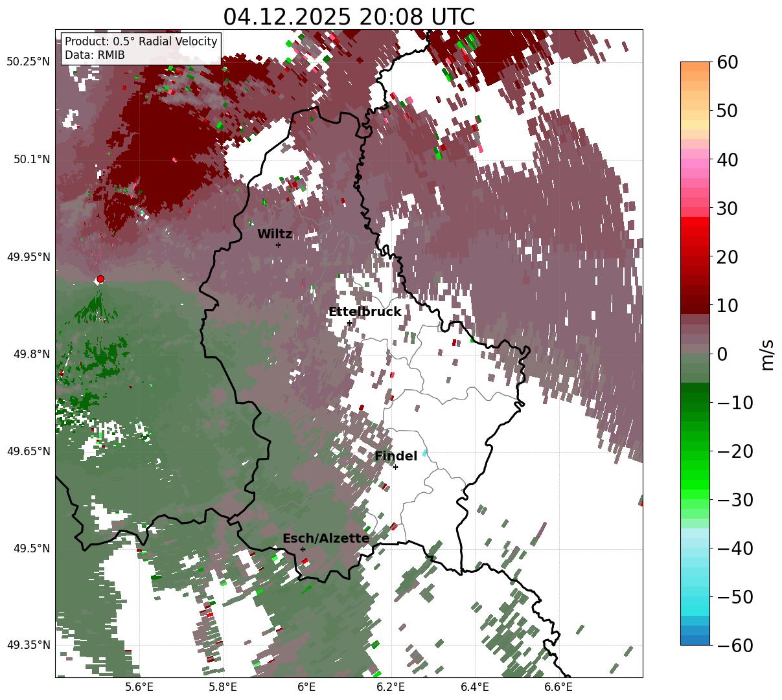Click the 49.65°N latitude label
The image size is (782, 700).
pyautogui.click(x=28, y=451)
